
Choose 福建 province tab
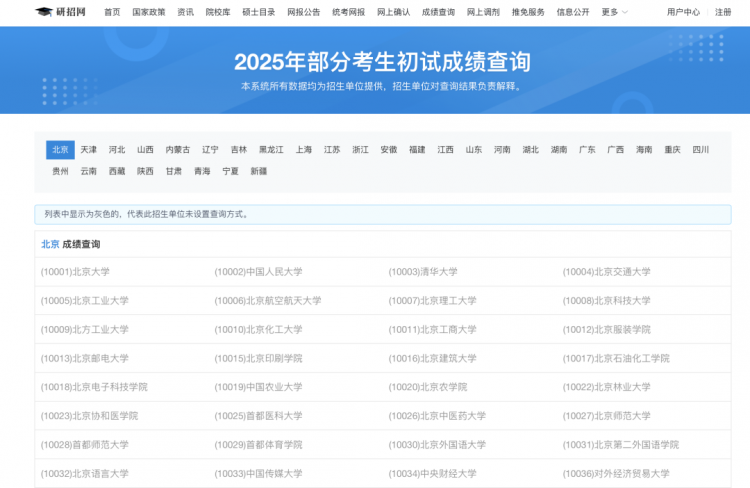pyautogui.click(x=417, y=150)
